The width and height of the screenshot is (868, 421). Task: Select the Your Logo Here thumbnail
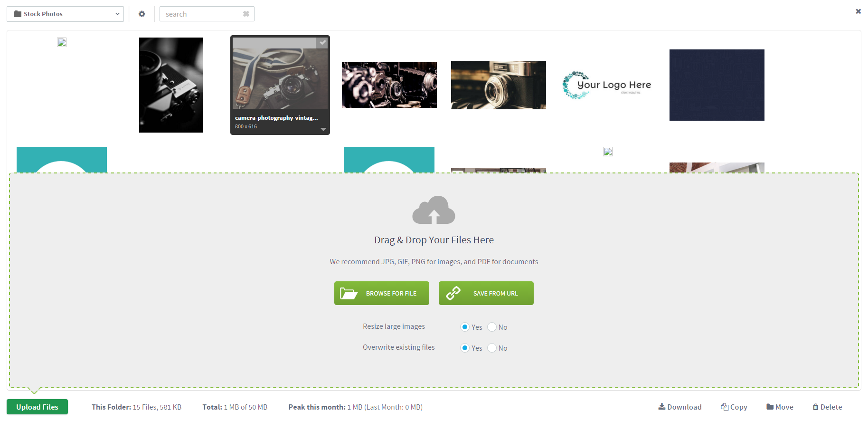(608, 85)
